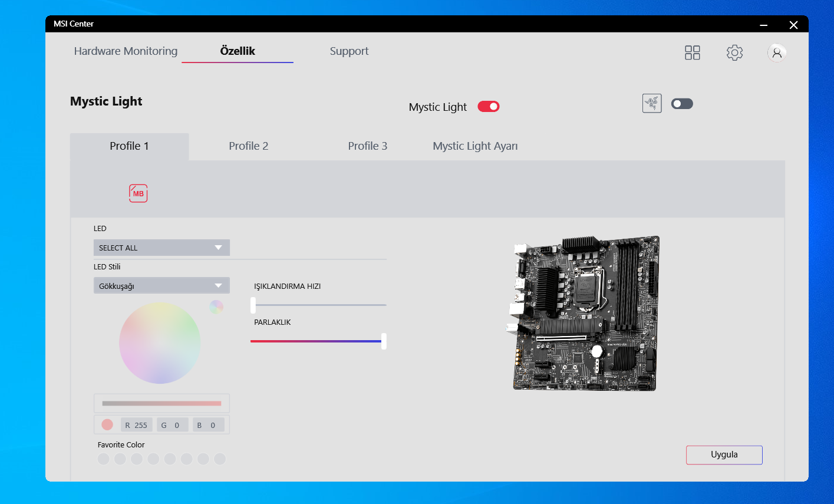Click the red saturation gradient bar
Viewport: 834px width, 504px height.
(x=161, y=403)
